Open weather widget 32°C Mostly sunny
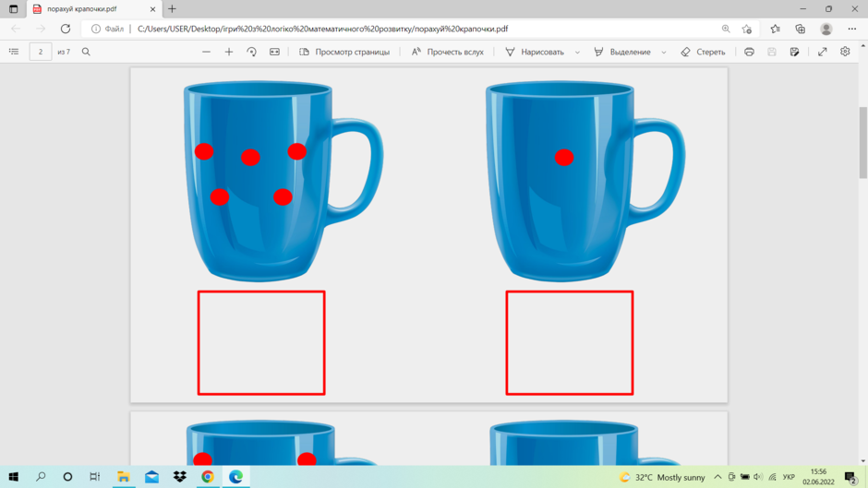Screen dimensions: 868x488 pos(662,477)
